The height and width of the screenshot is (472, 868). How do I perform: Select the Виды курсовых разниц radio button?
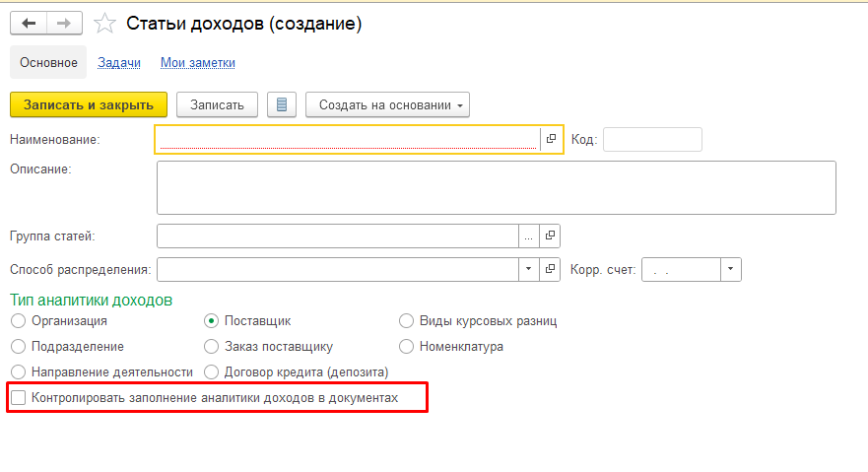tap(406, 320)
